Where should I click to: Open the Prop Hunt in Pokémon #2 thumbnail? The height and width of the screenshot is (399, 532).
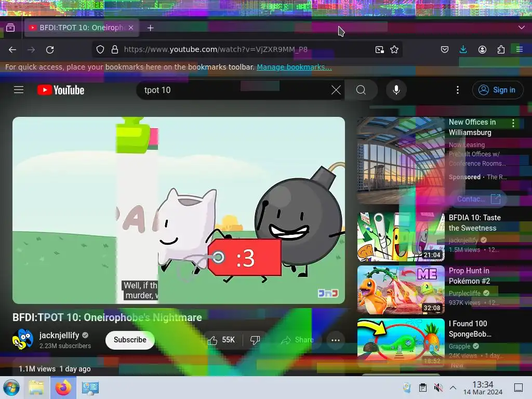pos(401,290)
